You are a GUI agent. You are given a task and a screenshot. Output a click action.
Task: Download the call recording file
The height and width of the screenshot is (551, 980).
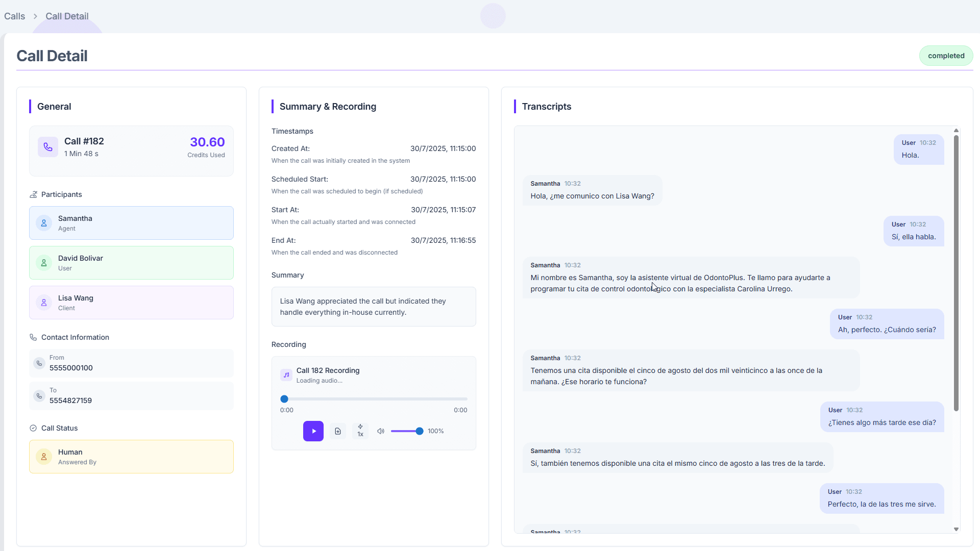338,431
